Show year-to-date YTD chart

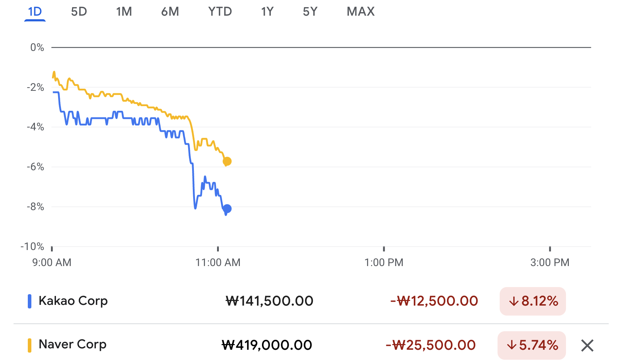[x=220, y=12]
